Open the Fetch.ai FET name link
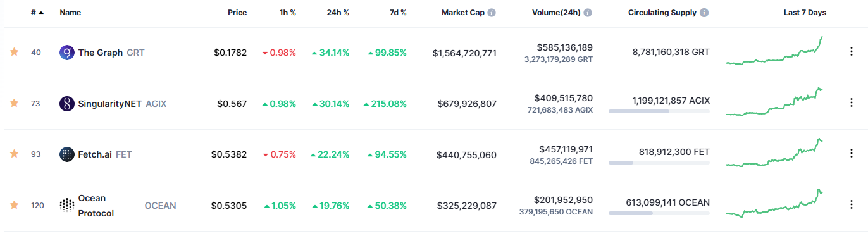The image size is (868, 236). tap(105, 154)
